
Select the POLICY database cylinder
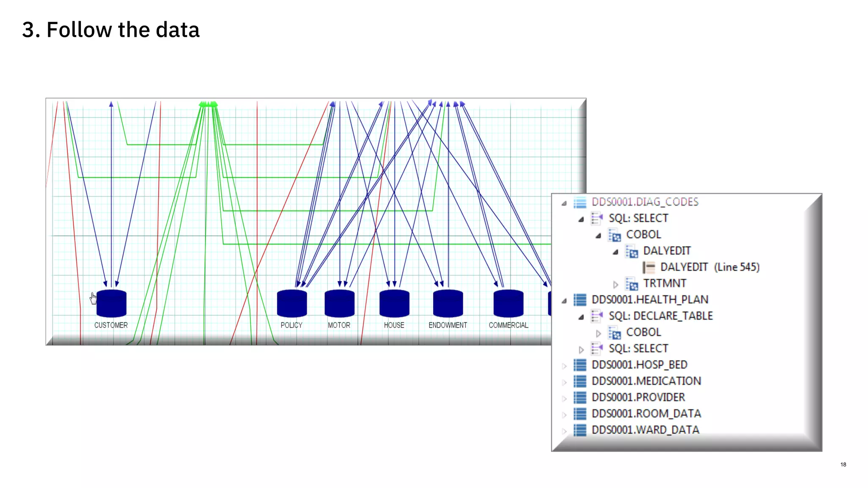[x=292, y=303]
